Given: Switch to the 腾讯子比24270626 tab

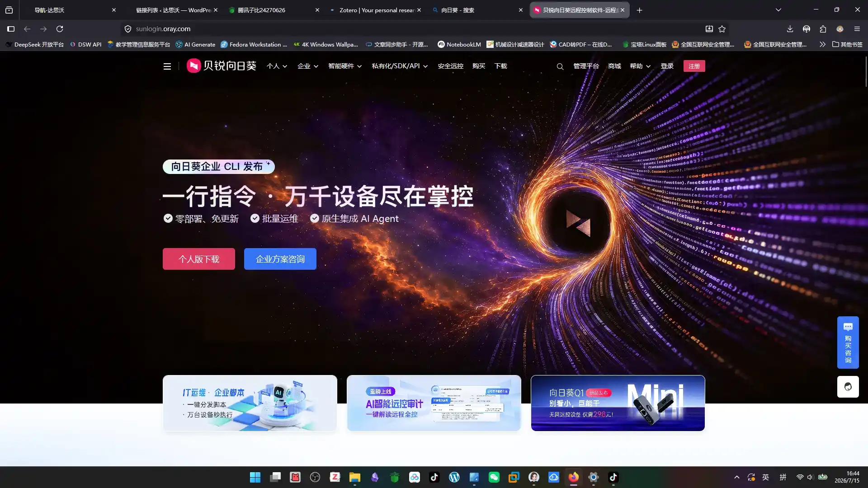Looking at the screenshot, I should (274, 10).
